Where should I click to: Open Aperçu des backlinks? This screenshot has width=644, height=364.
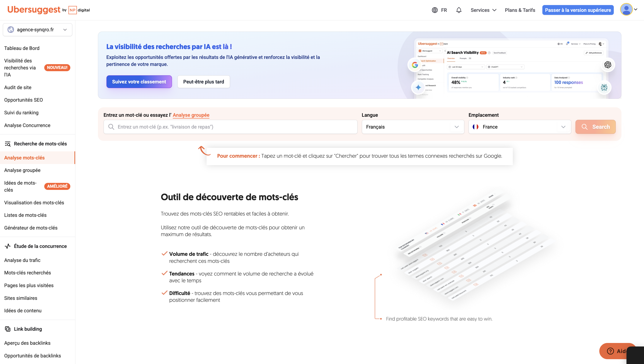click(x=27, y=343)
